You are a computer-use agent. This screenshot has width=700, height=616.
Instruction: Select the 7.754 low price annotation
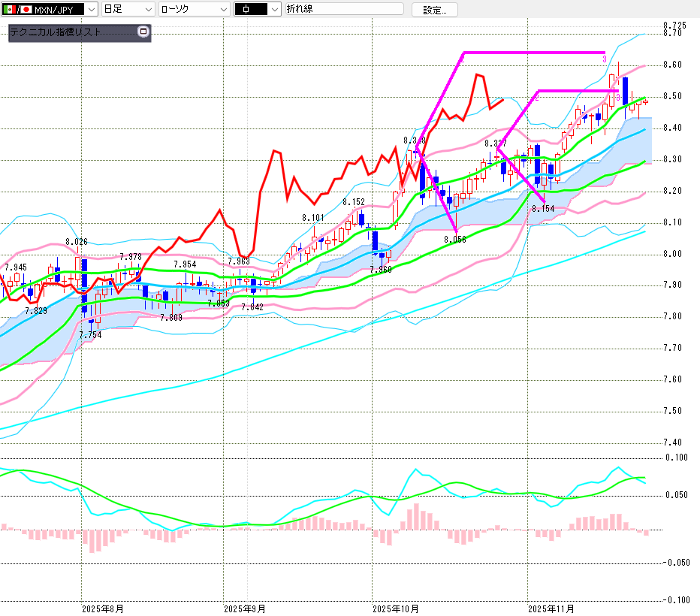[89, 335]
